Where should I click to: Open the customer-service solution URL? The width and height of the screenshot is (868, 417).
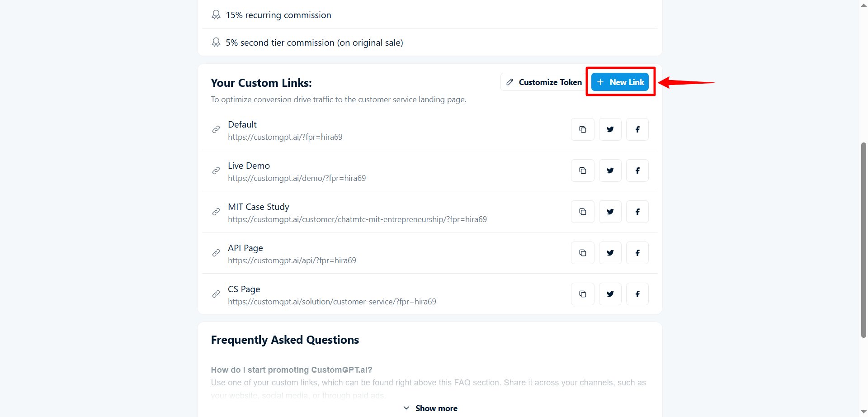pyautogui.click(x=332, y=302)
